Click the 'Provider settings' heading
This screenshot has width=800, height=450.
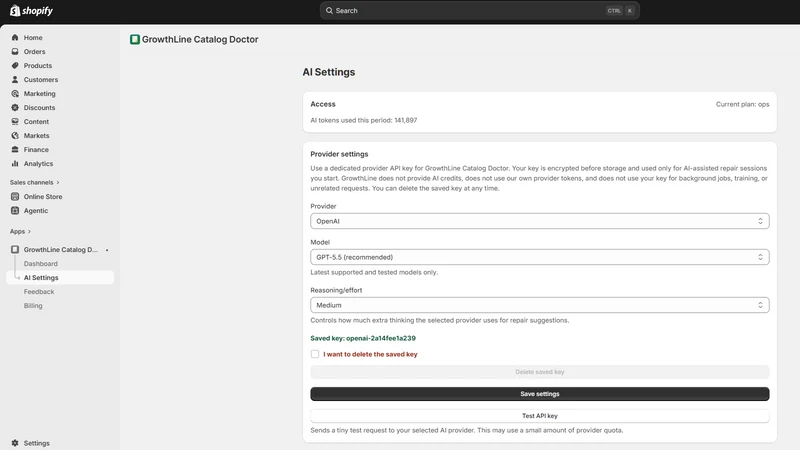click(339, 154)
